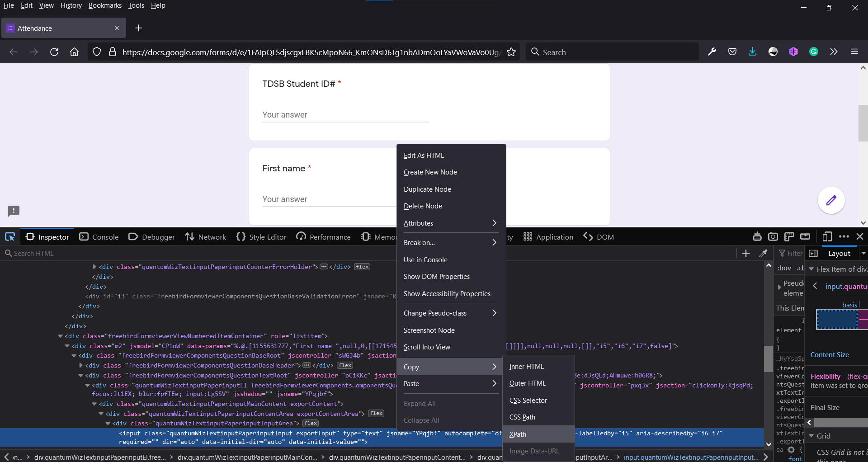Collapse the Grid section in Layout panel
868x462 pixels.
(x=811, y=436)
